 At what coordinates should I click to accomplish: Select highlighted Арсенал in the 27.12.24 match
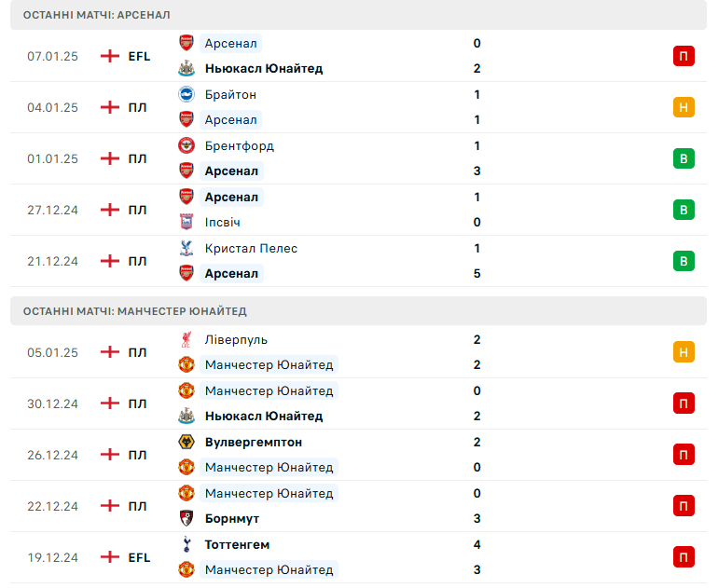tap(231, 197)
